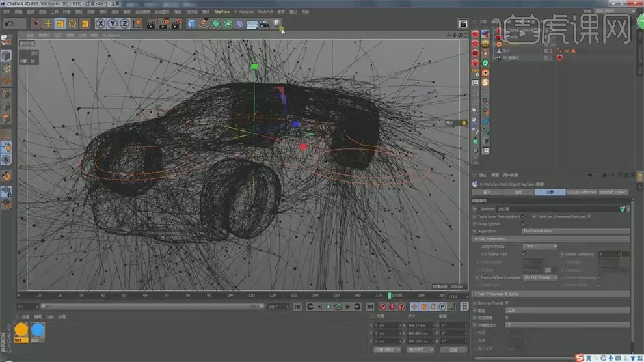Open the Length Mode dropdown

[540, 246]
